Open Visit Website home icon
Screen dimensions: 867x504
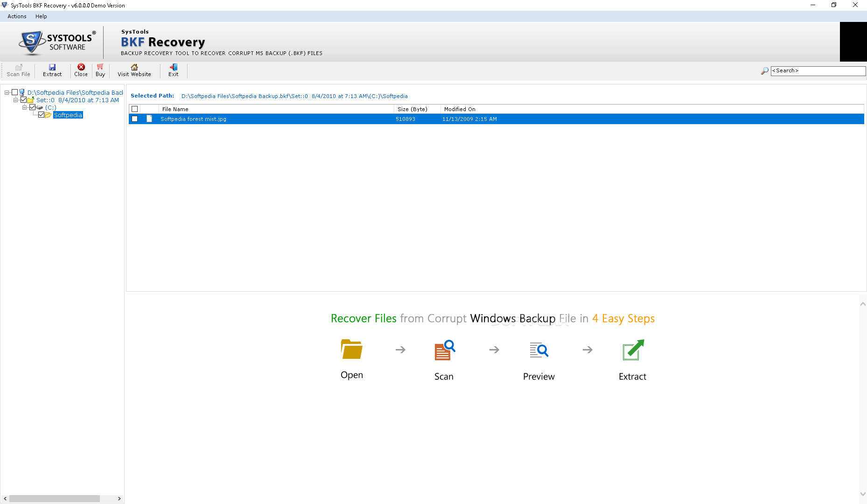coord(134,68)
